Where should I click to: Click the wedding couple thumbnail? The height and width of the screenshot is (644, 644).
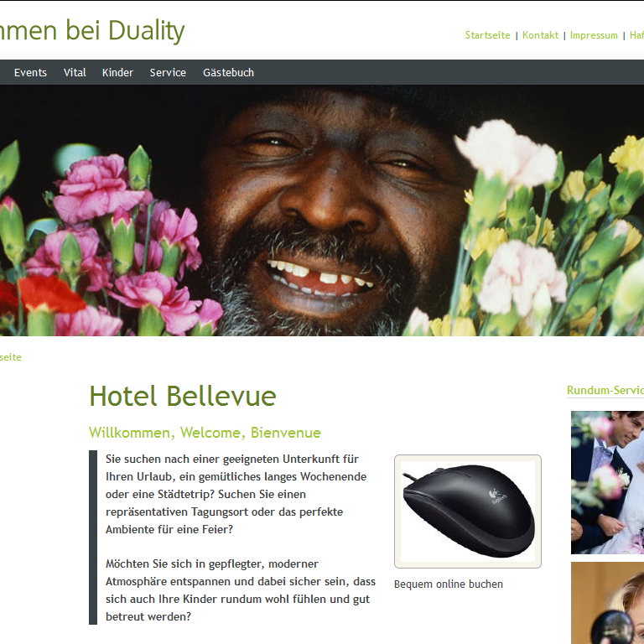[x=607, y=482]
